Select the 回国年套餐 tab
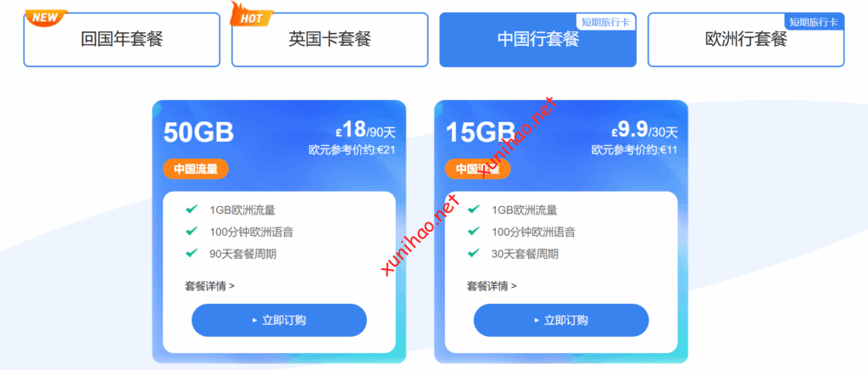868x370 pixels. tap(122, 40)
